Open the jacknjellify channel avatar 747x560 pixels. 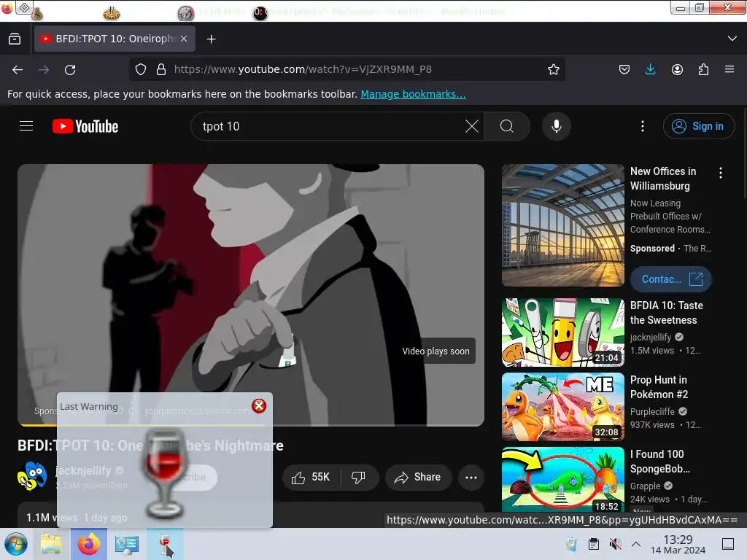[32, 476]
